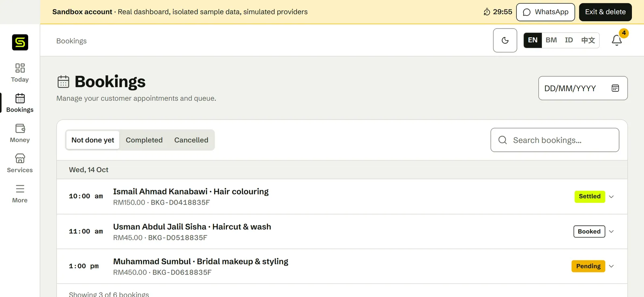The width and height of the screenshot is (644, 297).
Task: Click the Wed, 14 Oct date header
Action: click(x=89, y=170)
